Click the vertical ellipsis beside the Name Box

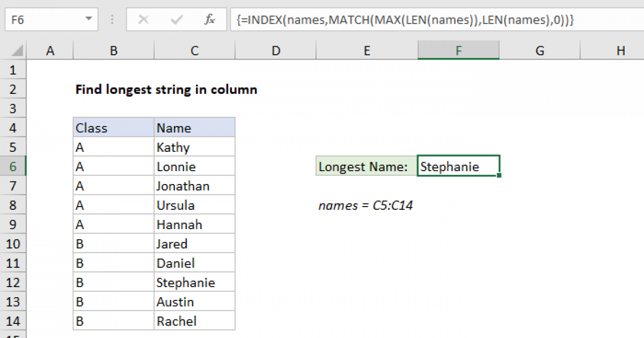112,19
